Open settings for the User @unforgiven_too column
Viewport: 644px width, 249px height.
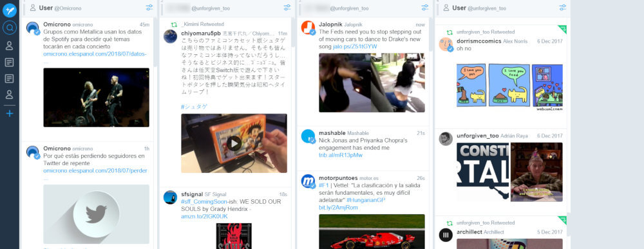tap(562, 8)
